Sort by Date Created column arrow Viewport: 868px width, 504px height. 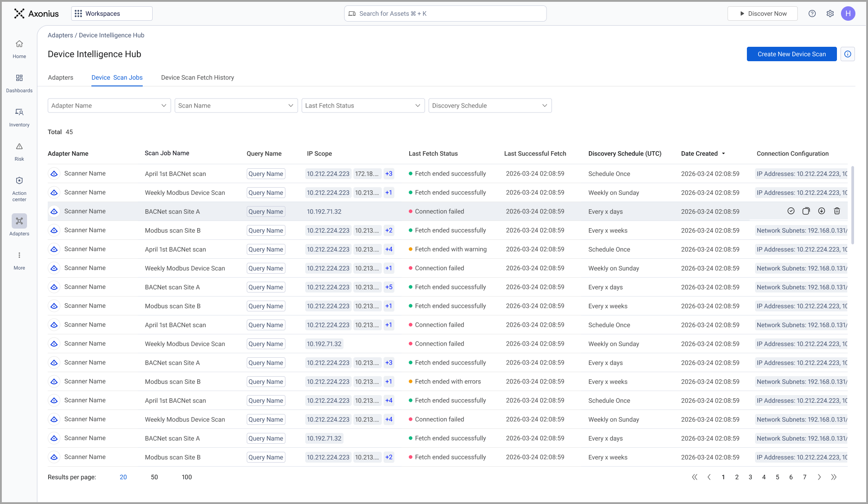pyautogui.click(x=723, y=154)
